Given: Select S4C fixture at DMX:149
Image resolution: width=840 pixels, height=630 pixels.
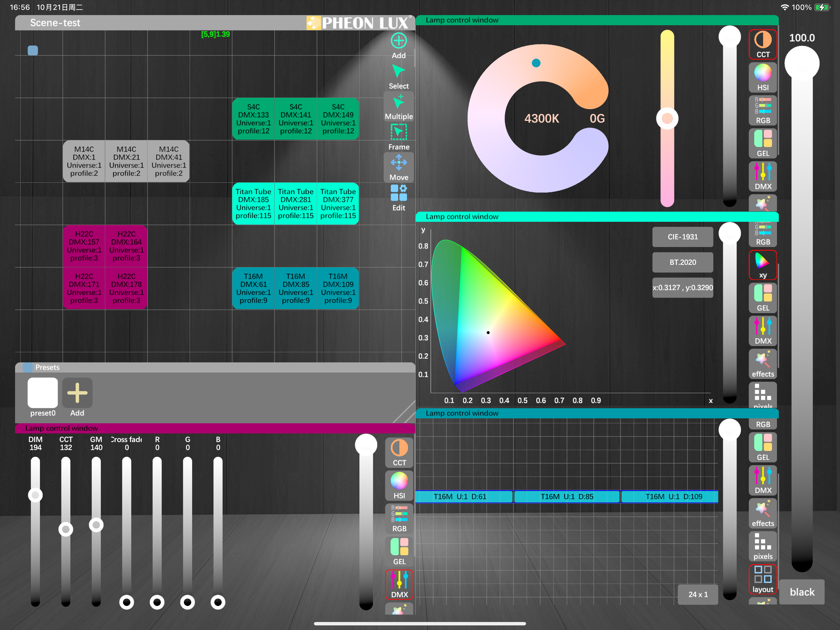Looking at the screenshot, I should pos(338,119).
